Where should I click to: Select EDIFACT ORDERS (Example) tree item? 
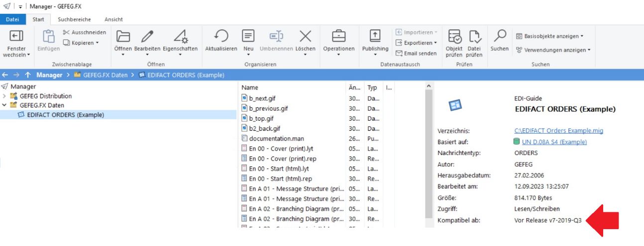[x=66, y=115]
